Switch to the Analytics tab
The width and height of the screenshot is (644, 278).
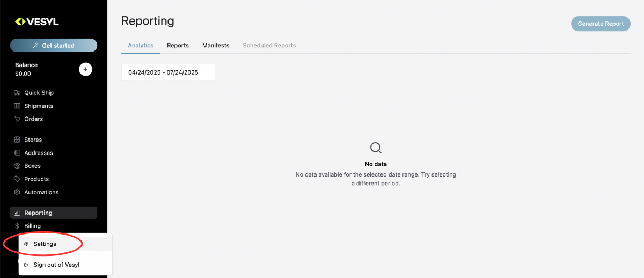(x=141, y=46)
